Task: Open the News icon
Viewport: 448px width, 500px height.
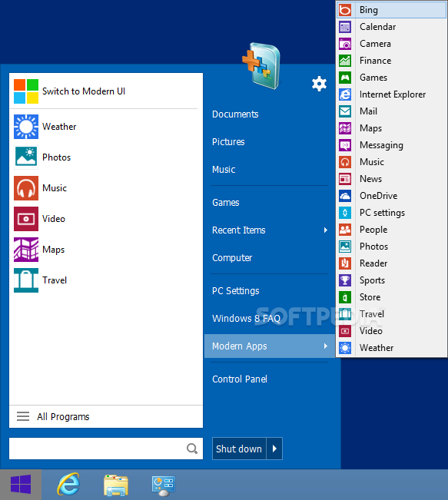Action: click(x=344, y=179)
